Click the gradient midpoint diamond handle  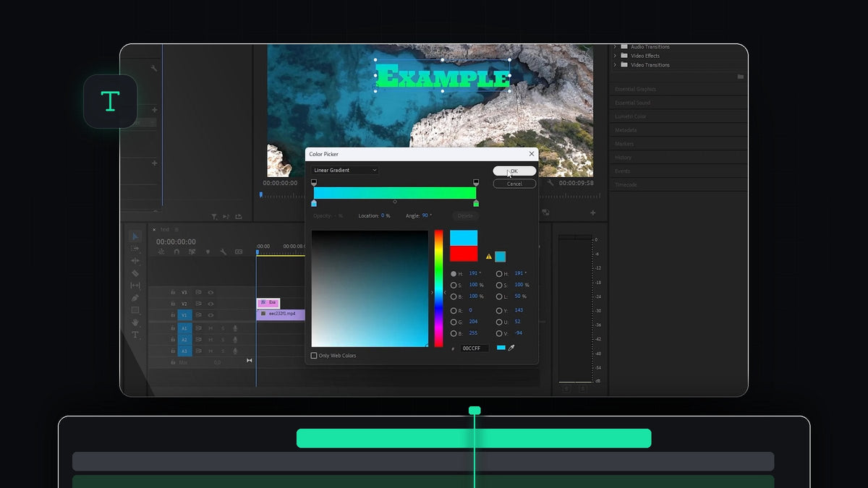(x=395, y=202)
